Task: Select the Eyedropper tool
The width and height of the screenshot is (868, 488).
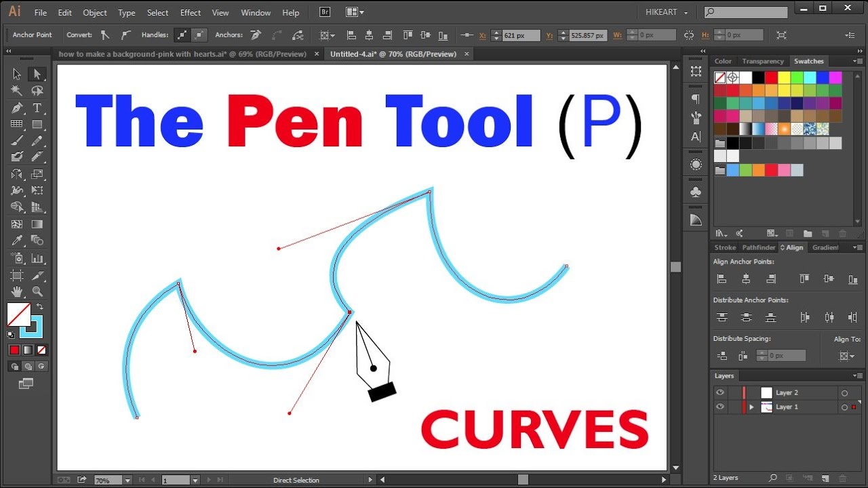Action: click(x=17, y=241)
